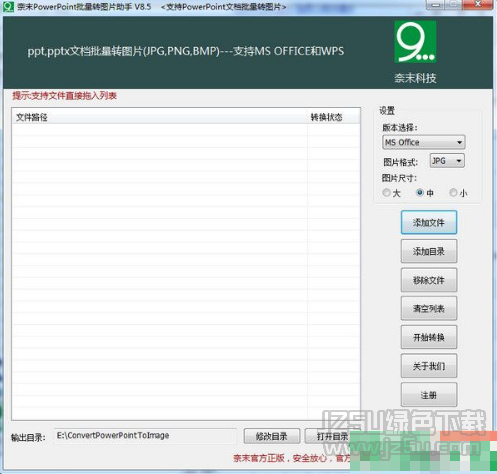This screenshot has width=497, height=474.
Task: Click the green 9 company logo
Action: coord(415,42)
